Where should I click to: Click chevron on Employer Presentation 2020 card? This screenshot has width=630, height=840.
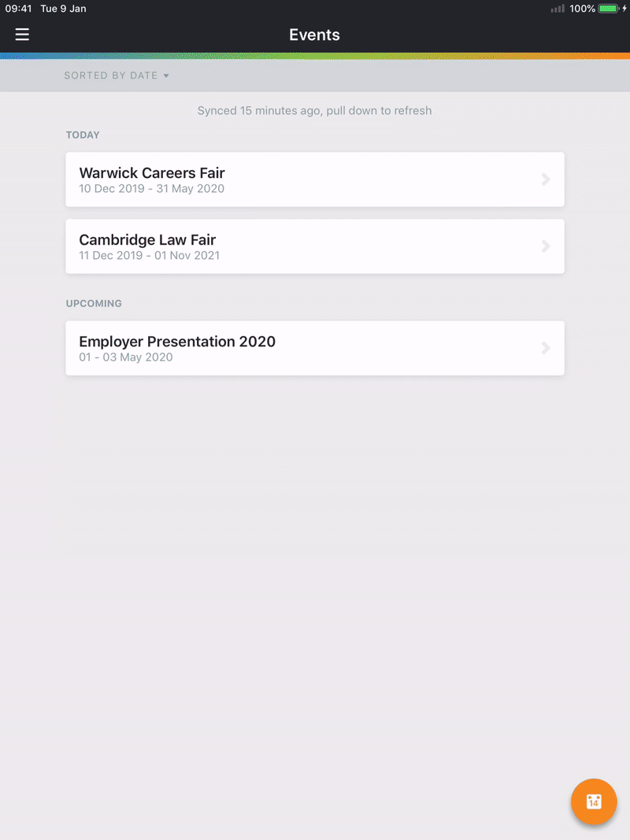[546, 348]
